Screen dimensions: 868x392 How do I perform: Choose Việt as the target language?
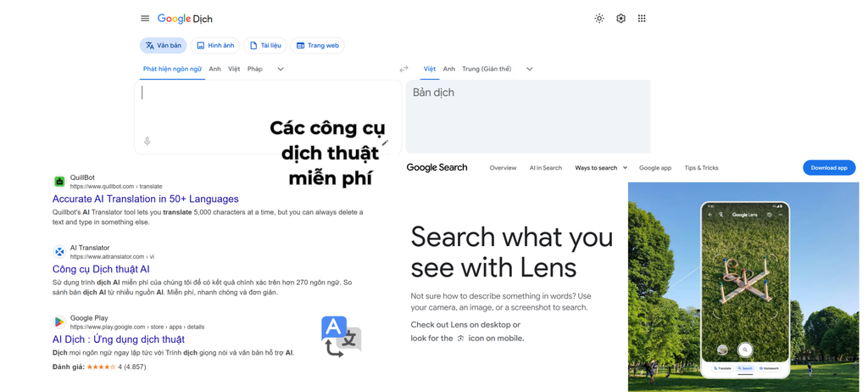tap(430, 69)
